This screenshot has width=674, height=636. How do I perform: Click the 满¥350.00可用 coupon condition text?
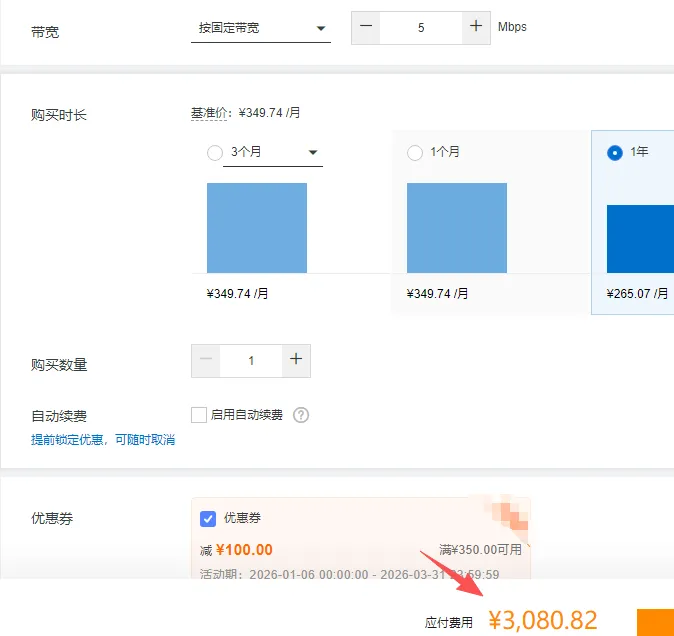pos(480,550)
